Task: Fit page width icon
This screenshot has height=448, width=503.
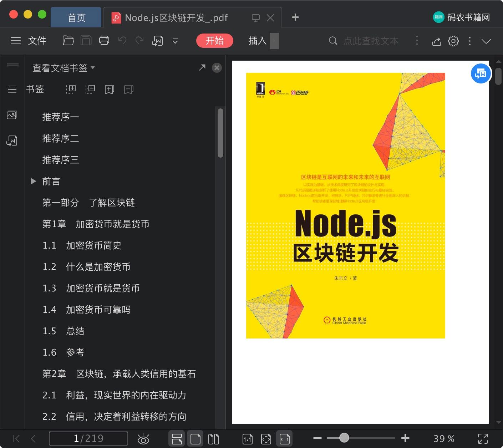Action: [285, 439]
